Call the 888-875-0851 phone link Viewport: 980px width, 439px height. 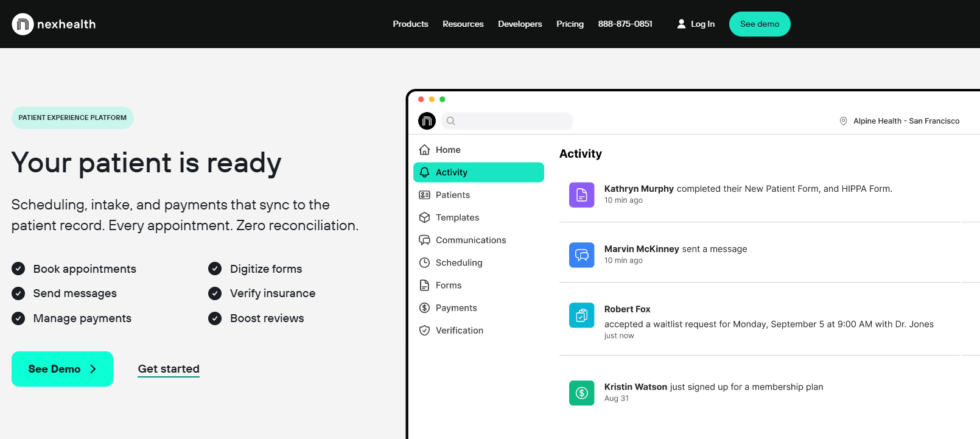click(625, 24)
